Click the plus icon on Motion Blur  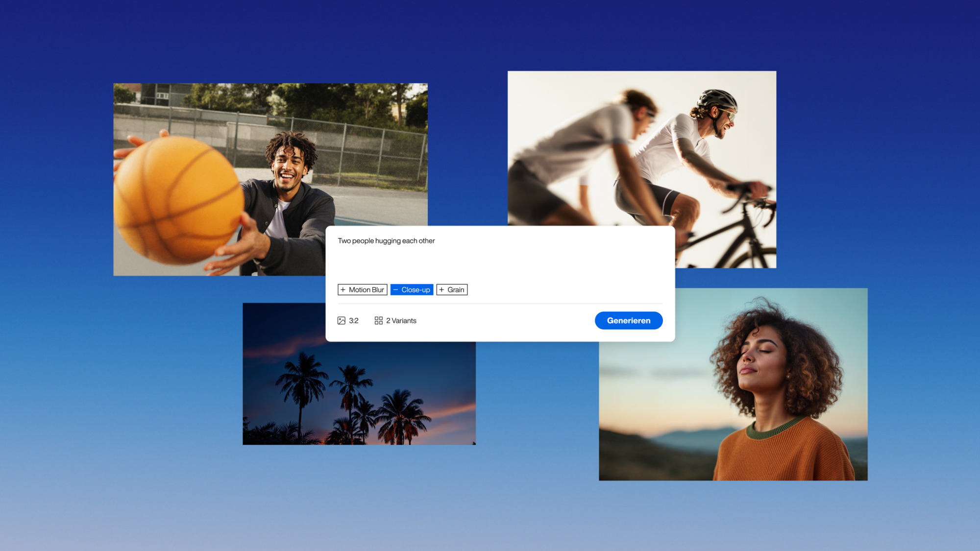point(343,289)
